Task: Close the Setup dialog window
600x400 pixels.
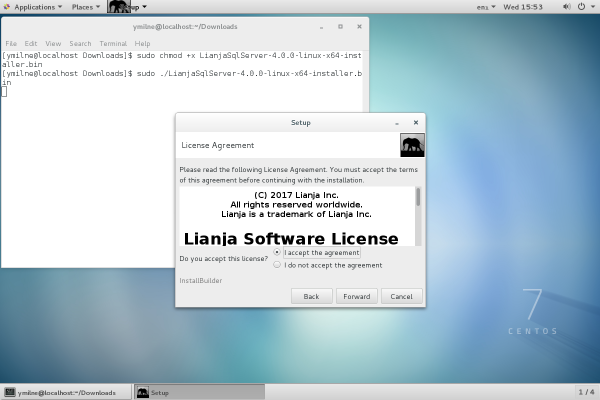Action: (x=416, y=122)
